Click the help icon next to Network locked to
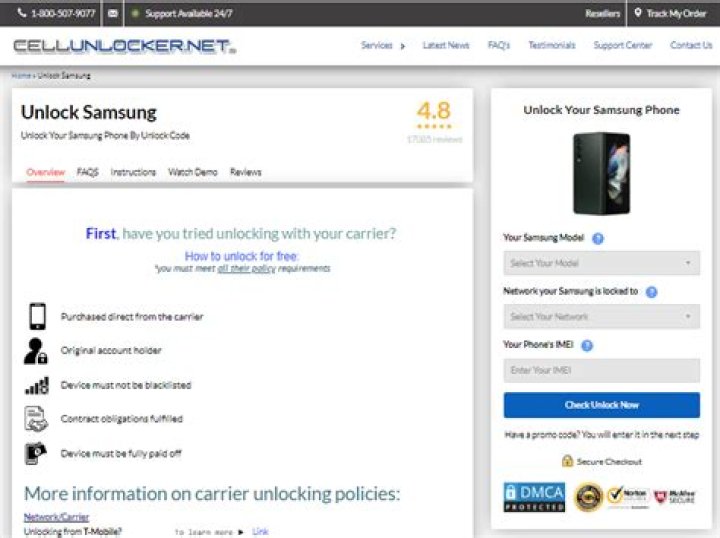720x538 pixels. [651, 292]
